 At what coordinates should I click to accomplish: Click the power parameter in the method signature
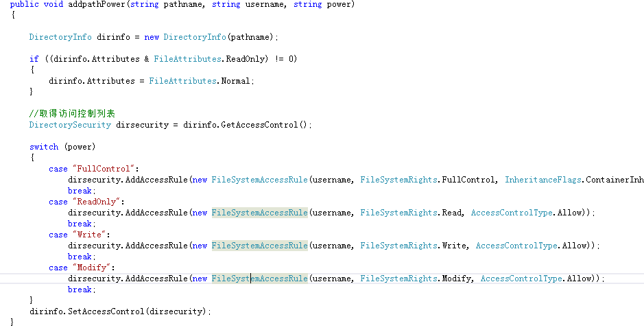tap(339, 5)
